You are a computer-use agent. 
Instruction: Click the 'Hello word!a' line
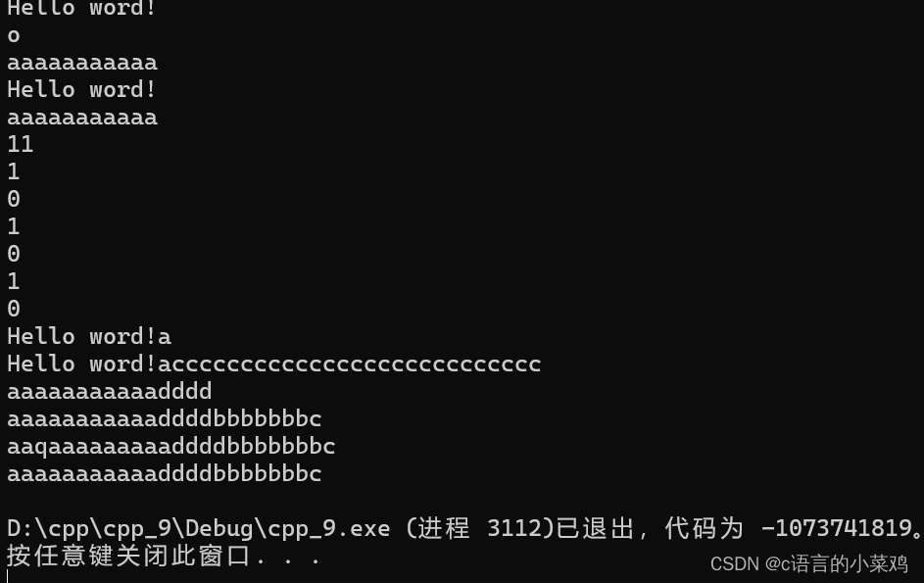[89, 336]
